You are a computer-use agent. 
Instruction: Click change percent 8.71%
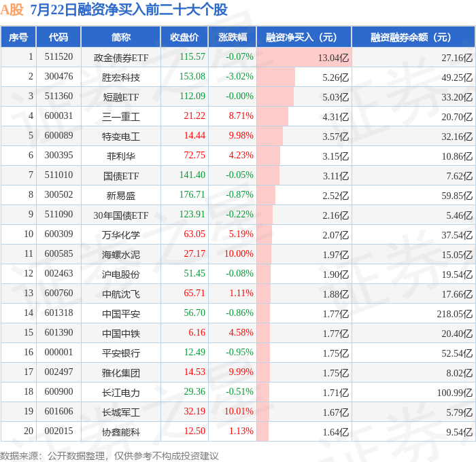click(x=241, y=116)
